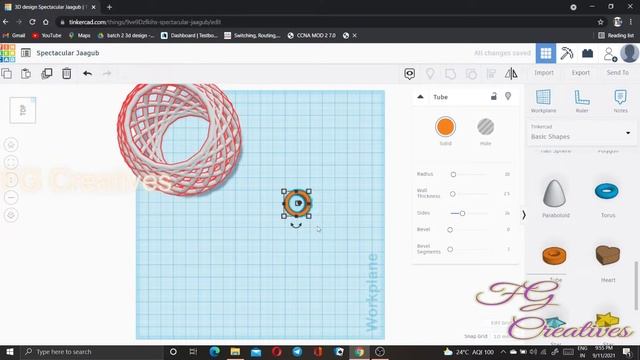640x360 pixels.
Task: Click the Group shapes icon
Action: point(450,73)
